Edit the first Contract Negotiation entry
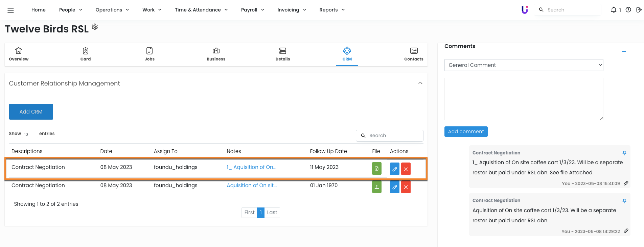This screenshot has height=247, width=644. pyautogui.click(x=394, y=169)
